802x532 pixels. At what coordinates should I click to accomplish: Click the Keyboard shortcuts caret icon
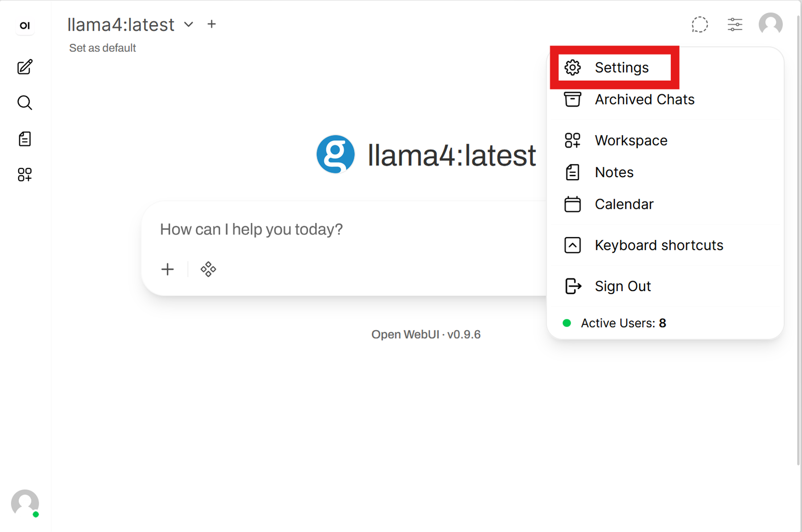click(x=573, y=245)
